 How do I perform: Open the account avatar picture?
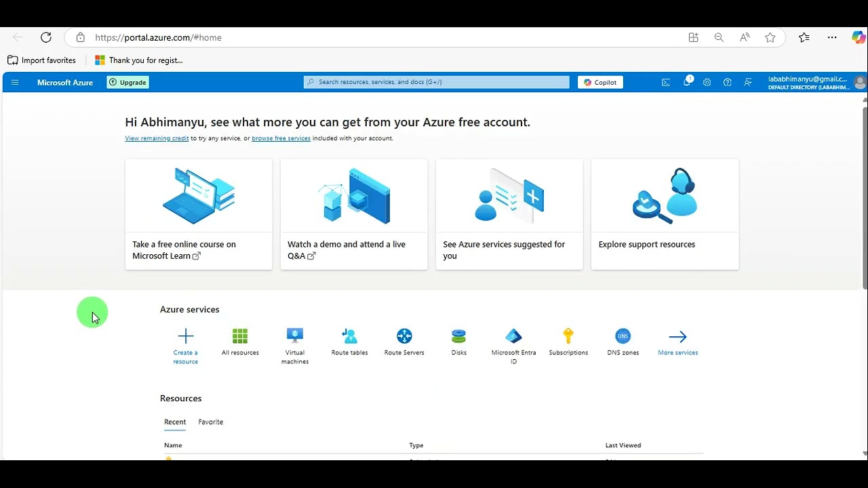860,83
